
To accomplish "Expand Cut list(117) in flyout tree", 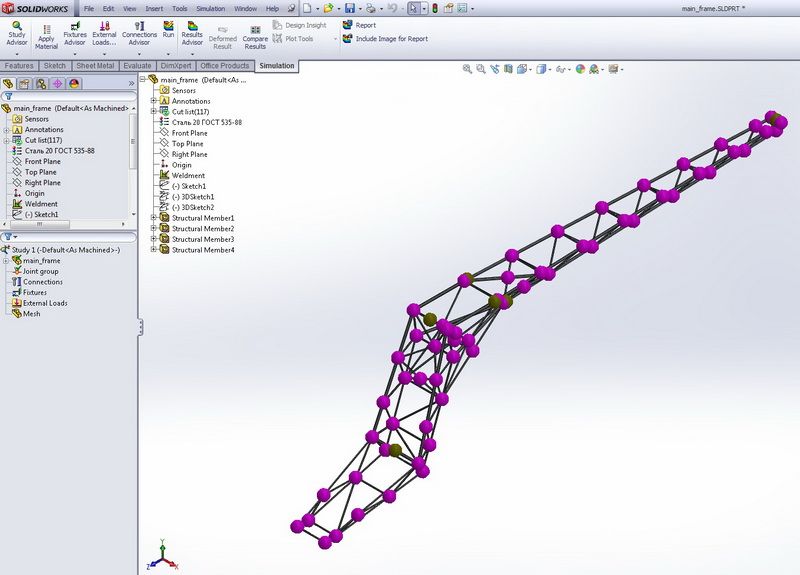I will 154,111.
